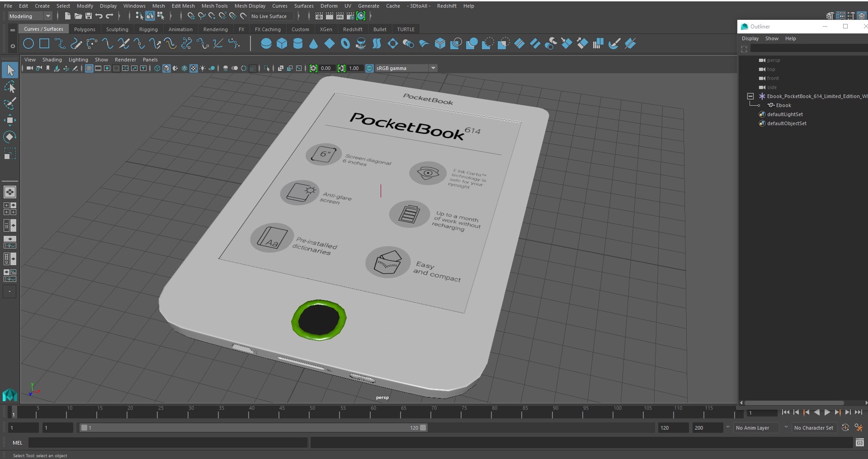Play the timeline forward
868x459 pixels.
coord(827,412)
